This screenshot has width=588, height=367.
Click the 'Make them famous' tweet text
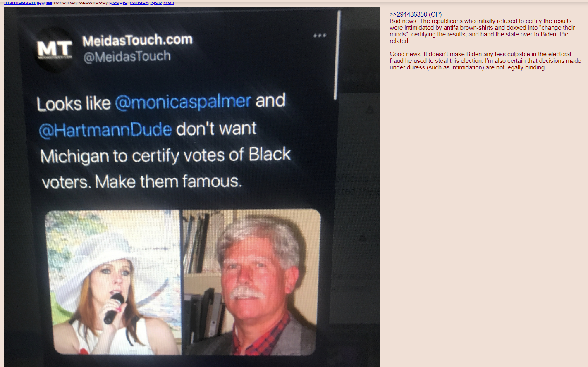168,182
